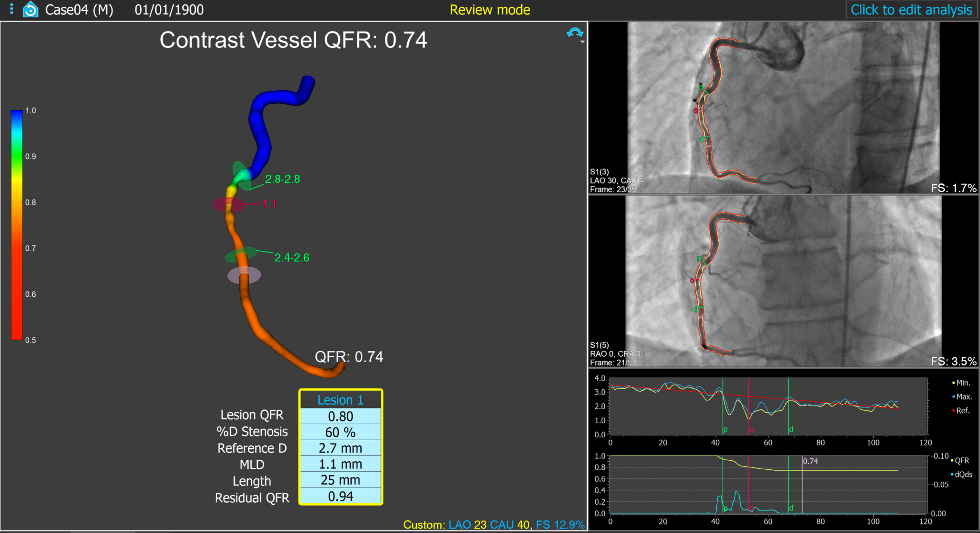Toggle the Min. diameter legend entry
This screenshot has width=980, height=533.
pyautogui.click(x=962, y=383)
